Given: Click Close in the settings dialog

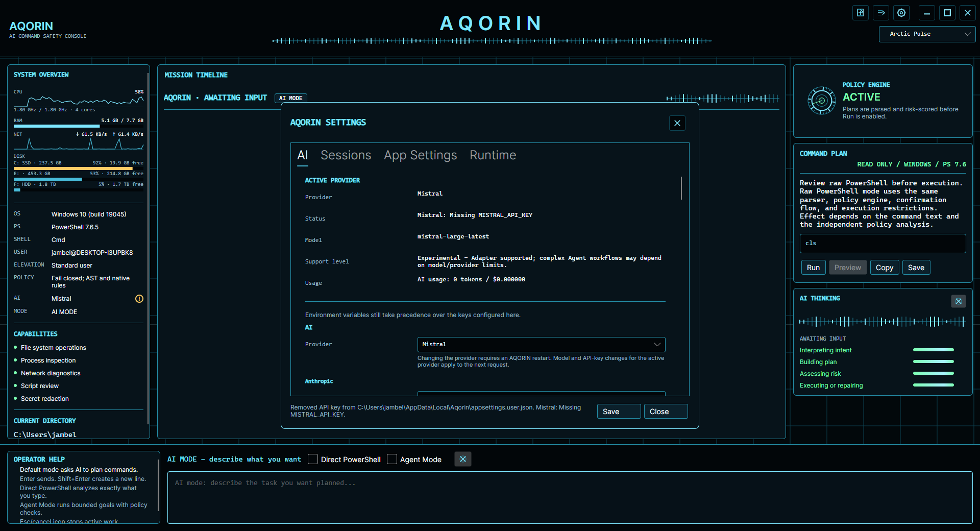Looking at the screenshot, I should [x=666, y=412].
